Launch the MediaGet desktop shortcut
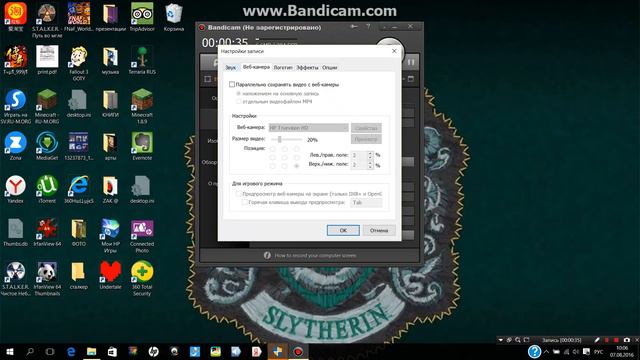This screenshot has width=640, height=360. (47, 146)
